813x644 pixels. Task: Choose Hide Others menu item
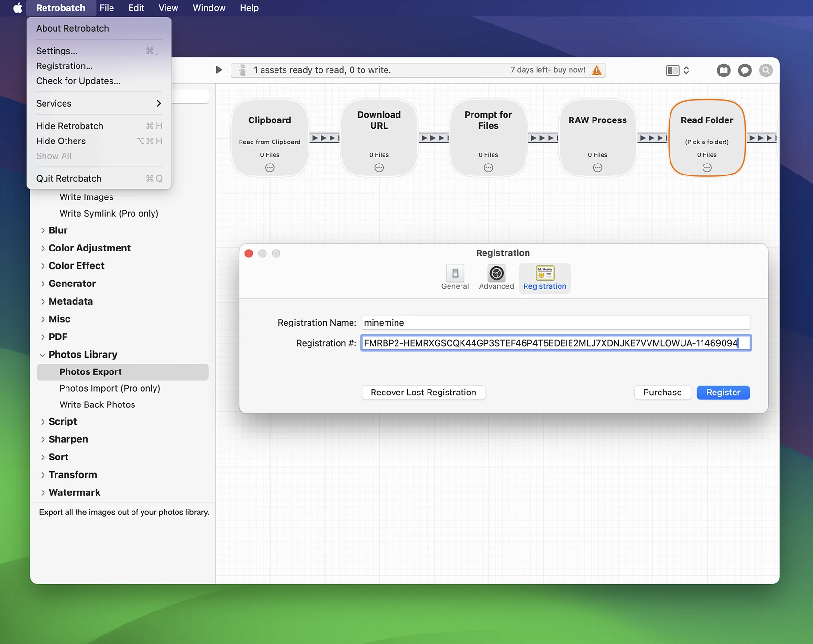[99, 141]
